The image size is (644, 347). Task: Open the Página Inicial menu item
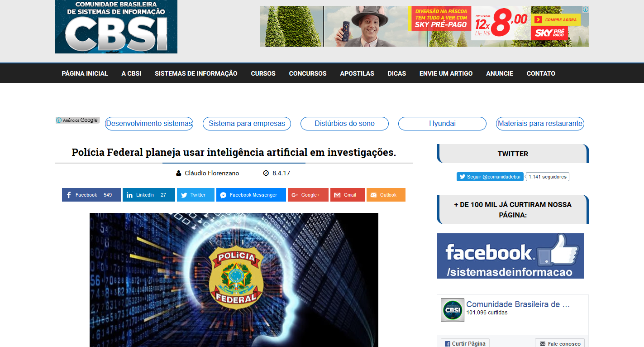(x=85, y=73)
